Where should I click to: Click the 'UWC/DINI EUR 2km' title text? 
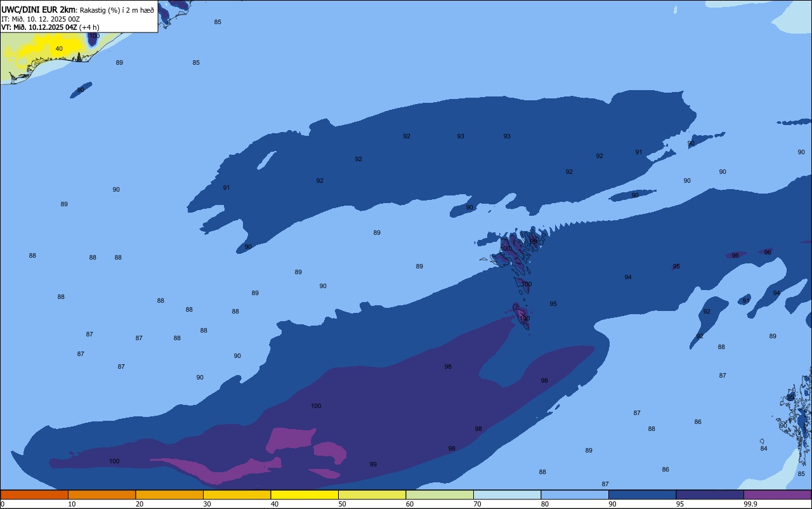(x=39, y=10)
